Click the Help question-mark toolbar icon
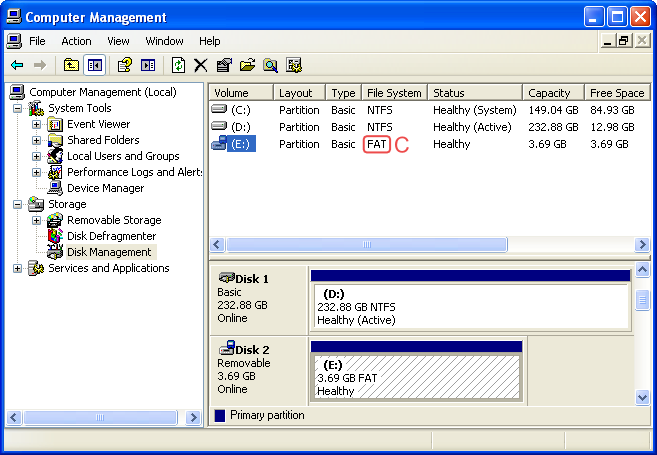 click(125, 65)
